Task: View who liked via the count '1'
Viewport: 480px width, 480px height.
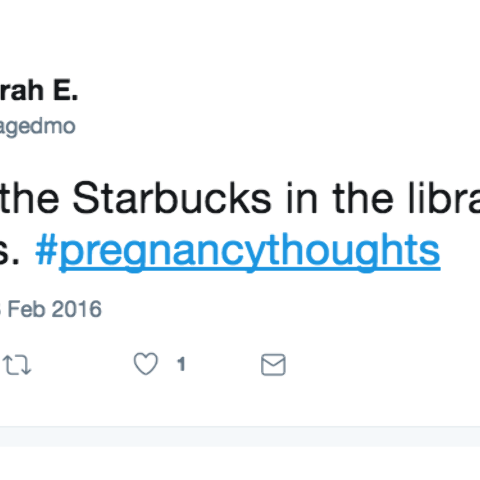Action: point(181,364)
